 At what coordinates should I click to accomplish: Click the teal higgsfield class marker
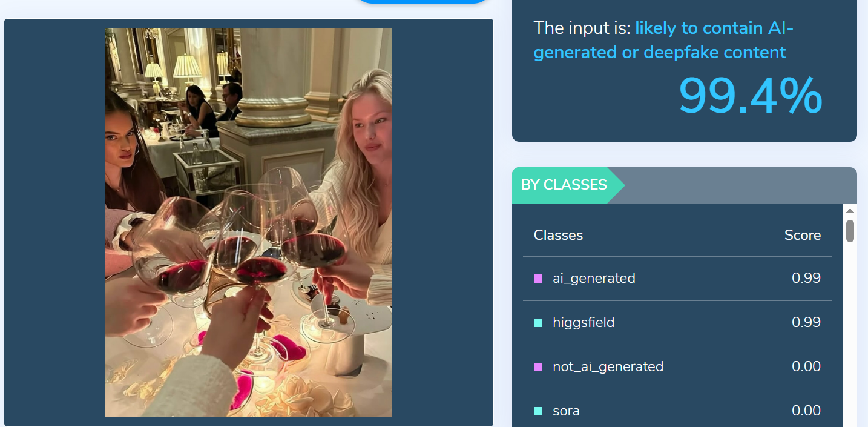(x=538, y=323)
